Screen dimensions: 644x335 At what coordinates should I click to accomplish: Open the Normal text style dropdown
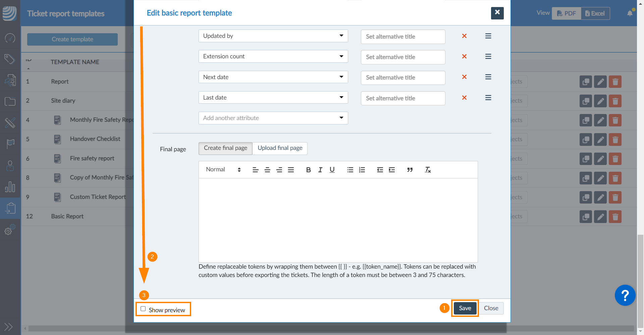tap(223, 170)
